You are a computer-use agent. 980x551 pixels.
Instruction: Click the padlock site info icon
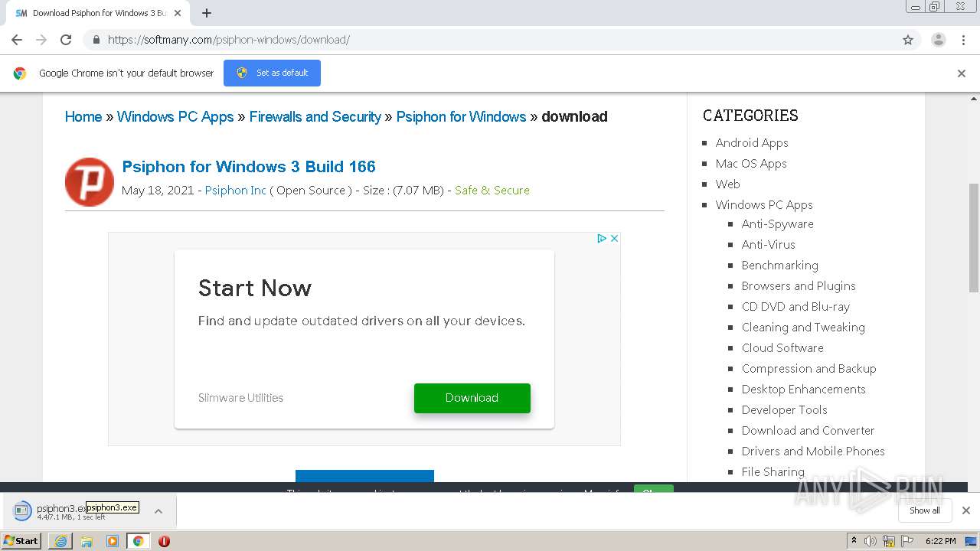pos(96,40)
